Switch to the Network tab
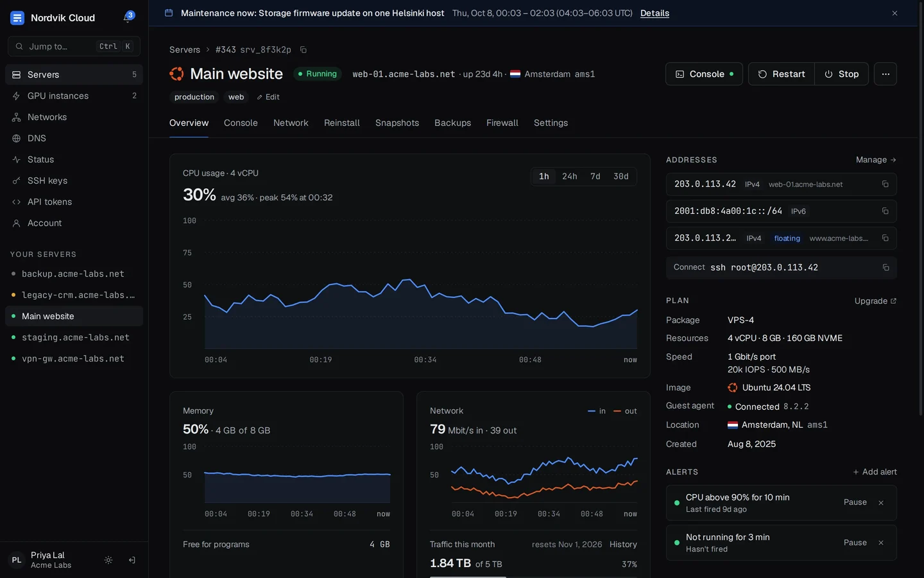The height and width of the screenshot is (578, 924). [291, 123]
